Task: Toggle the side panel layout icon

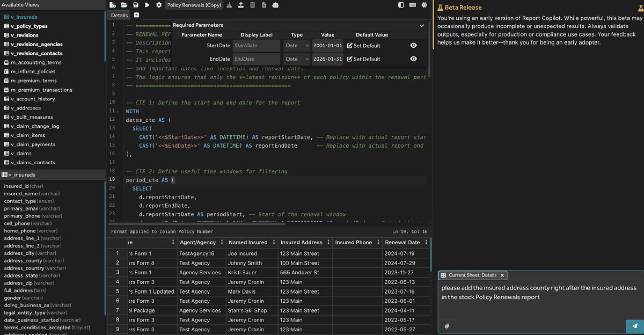Action: click(401, 5)
